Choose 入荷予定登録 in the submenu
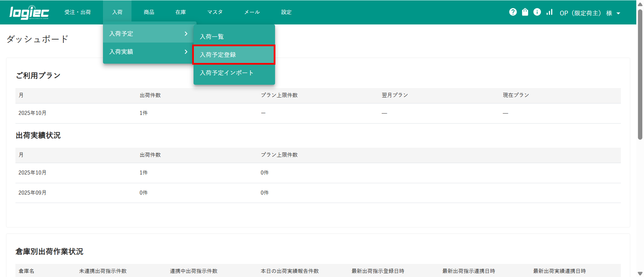 coord(218,55)
